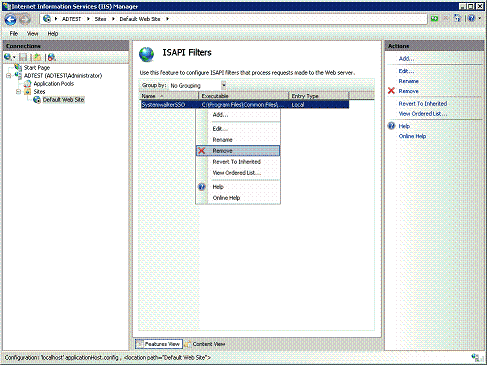Go back with the blue Back arrow

(x=10, y=19)
